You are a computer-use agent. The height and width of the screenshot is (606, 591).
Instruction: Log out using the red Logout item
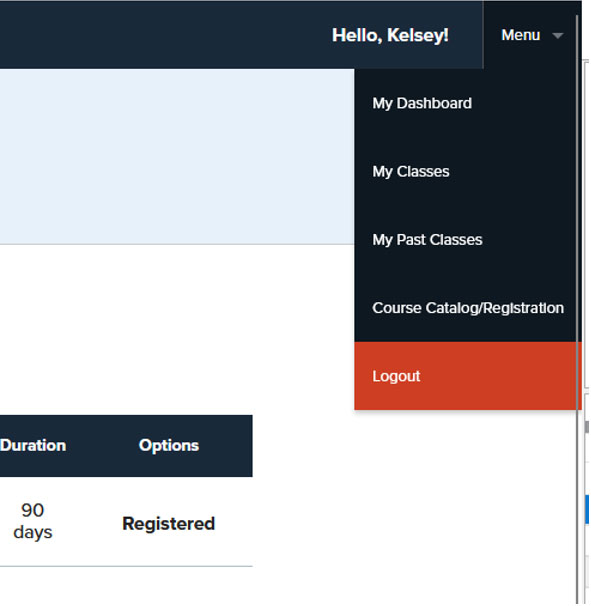(468, 376)
